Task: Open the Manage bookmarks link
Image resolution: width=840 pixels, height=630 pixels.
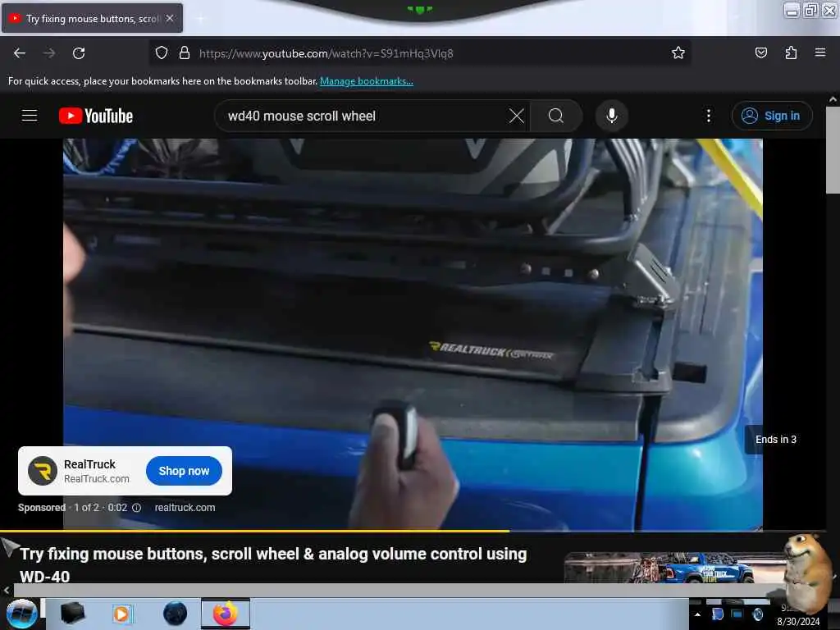Action: 367,81
